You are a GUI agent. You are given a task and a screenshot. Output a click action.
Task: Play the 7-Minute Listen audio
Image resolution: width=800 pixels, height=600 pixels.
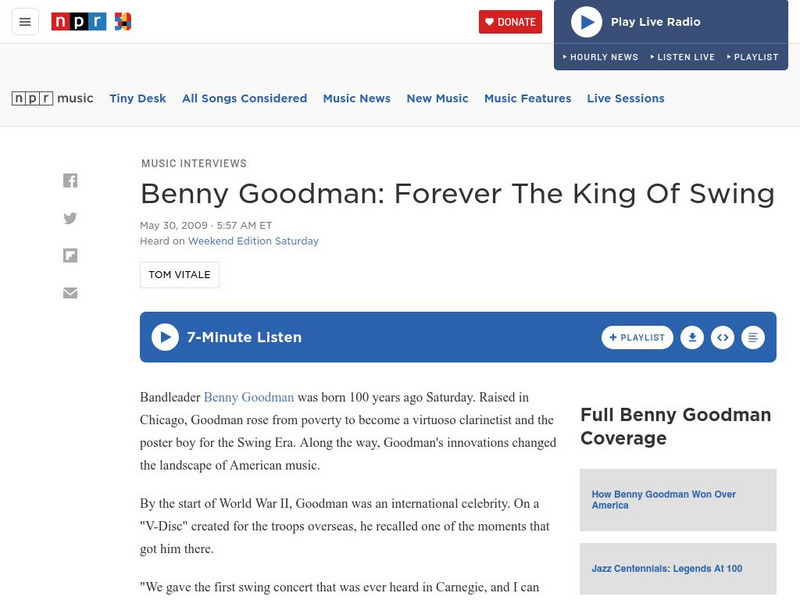(165, 338)
